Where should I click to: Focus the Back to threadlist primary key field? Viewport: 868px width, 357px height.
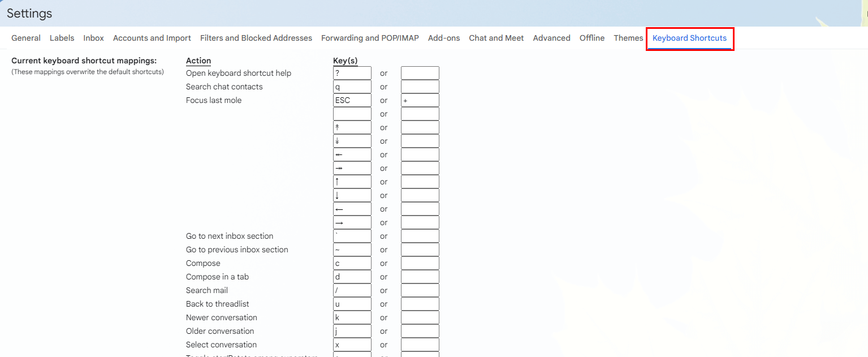(352, 304)
